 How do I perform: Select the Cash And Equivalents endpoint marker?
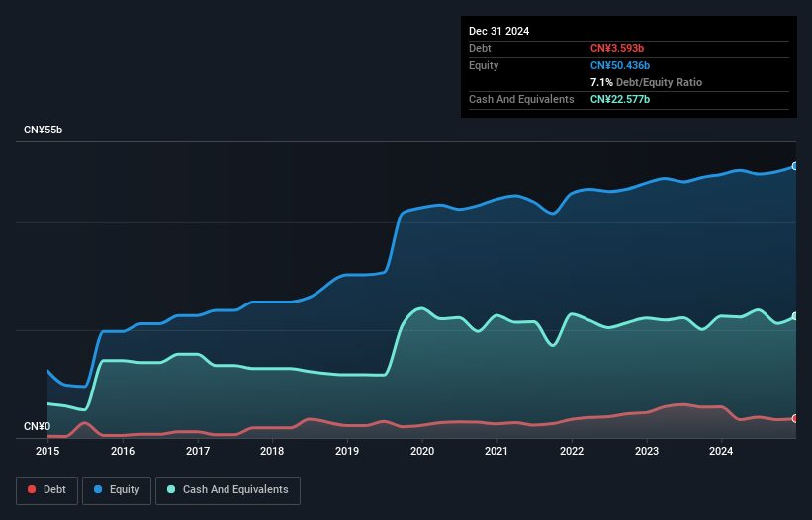tap(795, 316)
